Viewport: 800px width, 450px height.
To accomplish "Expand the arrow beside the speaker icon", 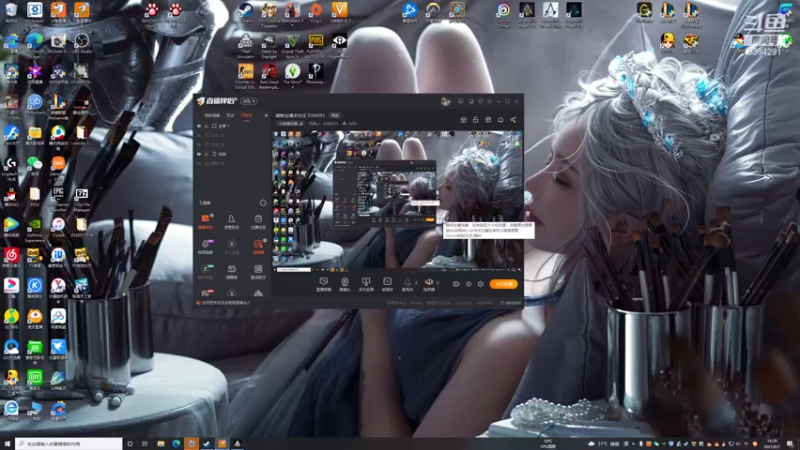I will coord(438,283).
